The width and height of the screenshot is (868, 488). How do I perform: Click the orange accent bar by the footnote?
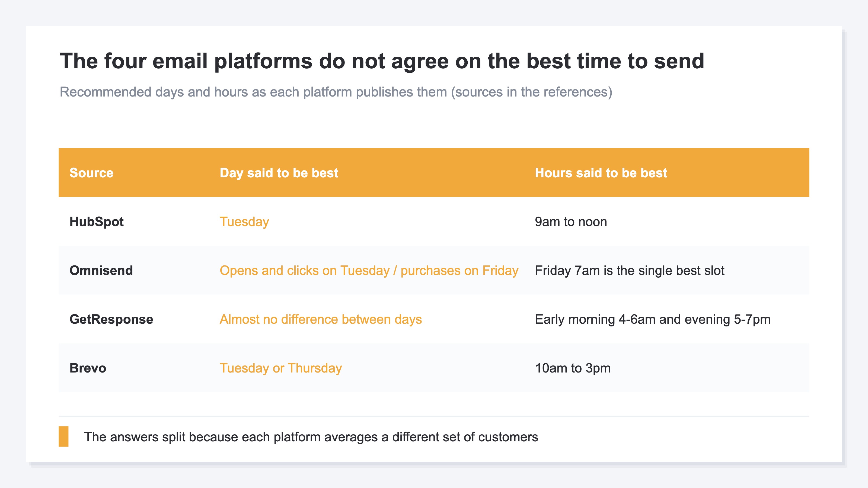(x=63, y=436)
